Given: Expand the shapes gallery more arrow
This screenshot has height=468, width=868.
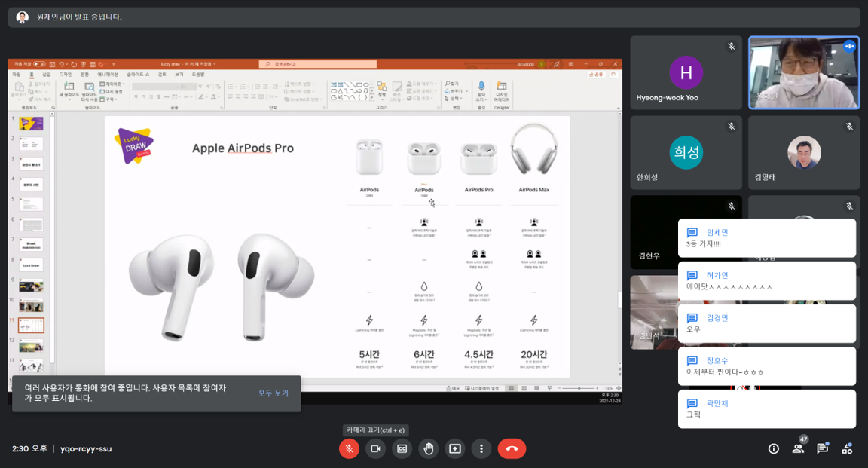Looking at the screenshot, I should [372, 98].
